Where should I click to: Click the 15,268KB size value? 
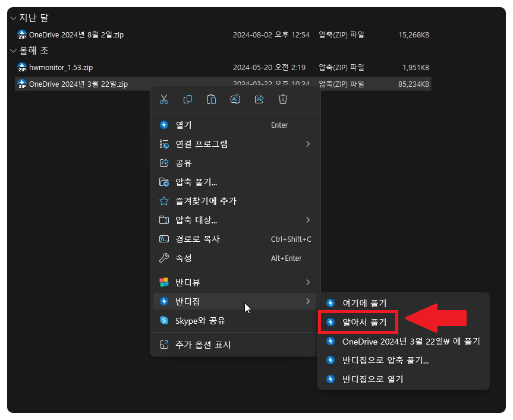(414, 34)
